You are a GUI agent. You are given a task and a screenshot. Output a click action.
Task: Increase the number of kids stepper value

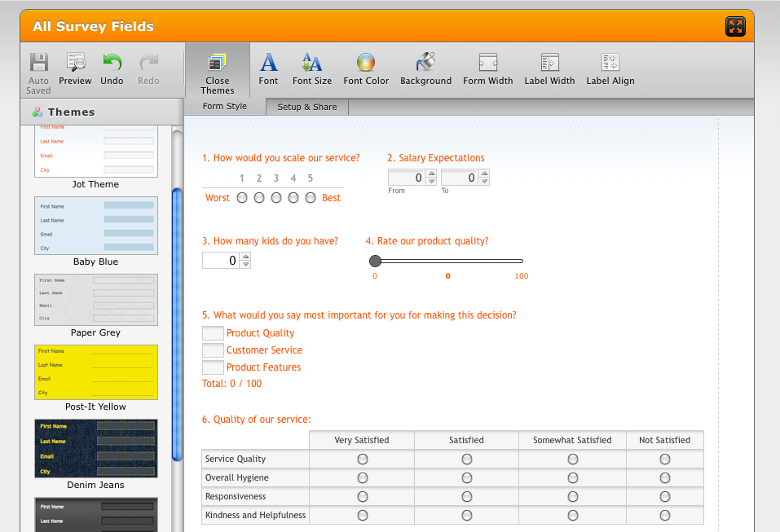pyautogui.click(x=245, y=257)
